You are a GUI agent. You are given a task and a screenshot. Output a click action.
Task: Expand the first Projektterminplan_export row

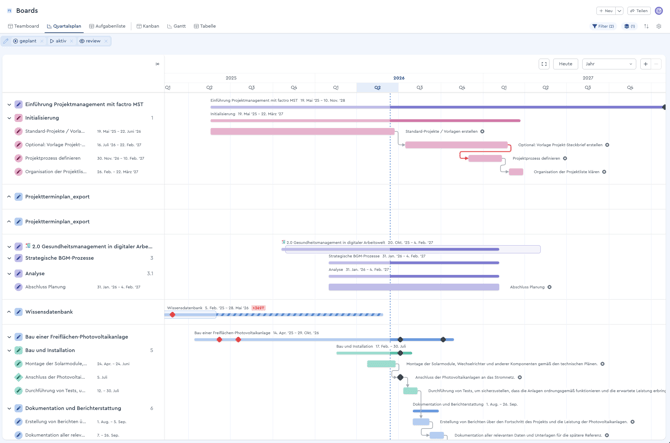click(9, 197)
